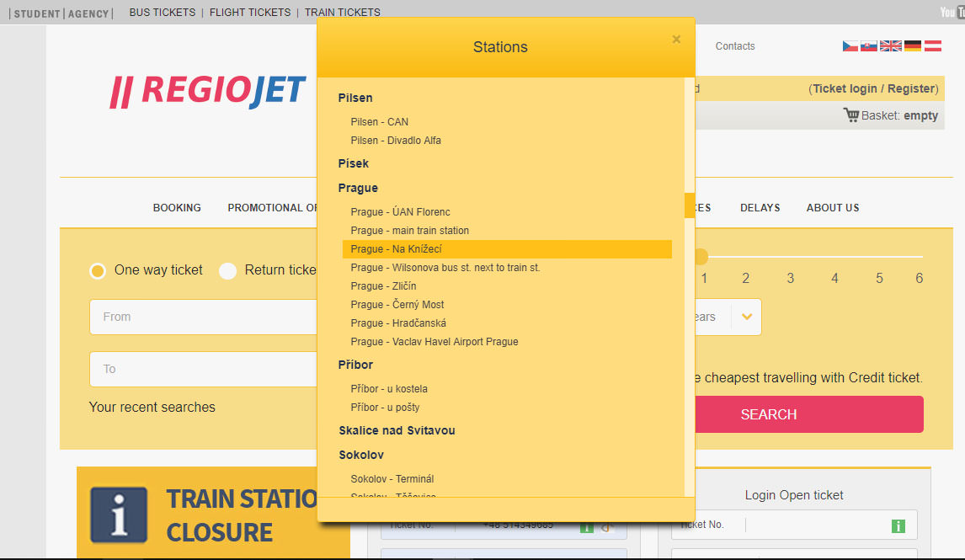This screenshot has height=560, width=965.
Task: Open Ticket login / Register link
Action: click(873, 88)
